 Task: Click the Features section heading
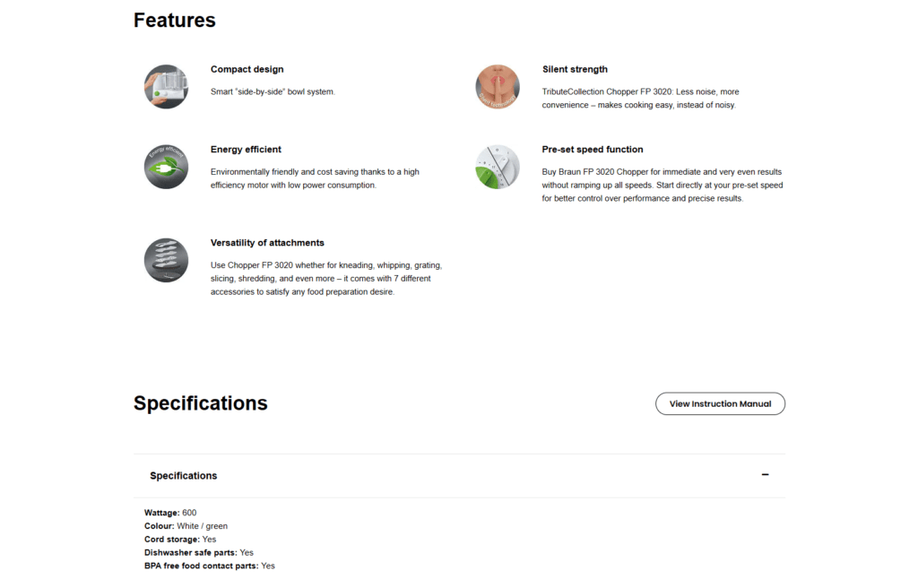(x=175, y=20)
